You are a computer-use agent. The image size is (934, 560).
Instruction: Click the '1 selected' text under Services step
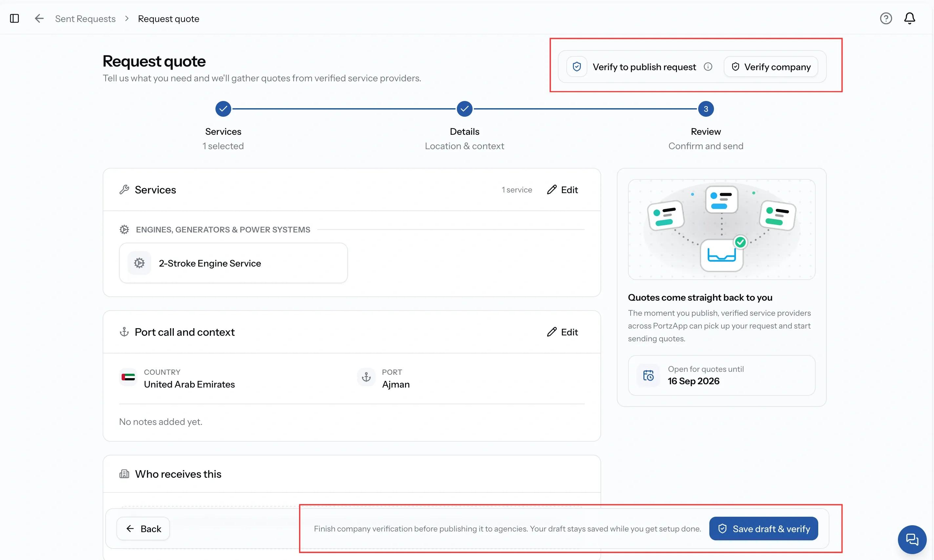[223, 146]
